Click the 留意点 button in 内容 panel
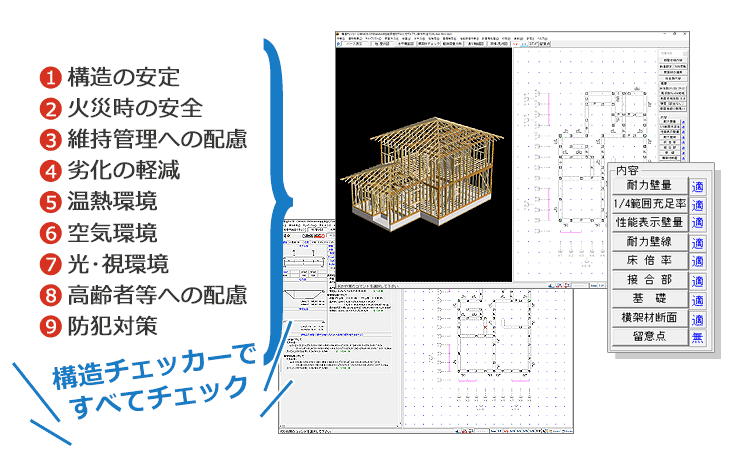730x450 pixels. (x=649, y=337)
